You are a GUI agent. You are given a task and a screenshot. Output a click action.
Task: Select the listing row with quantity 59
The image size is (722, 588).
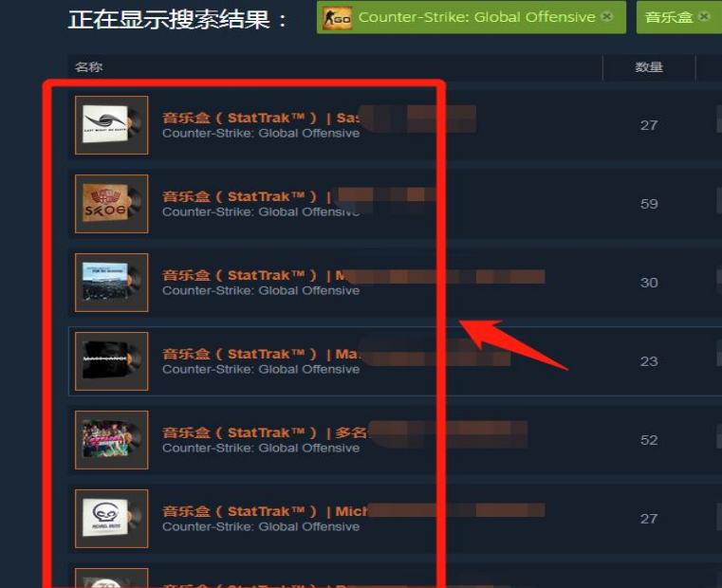pyautogui.click(x=395, y=204)
